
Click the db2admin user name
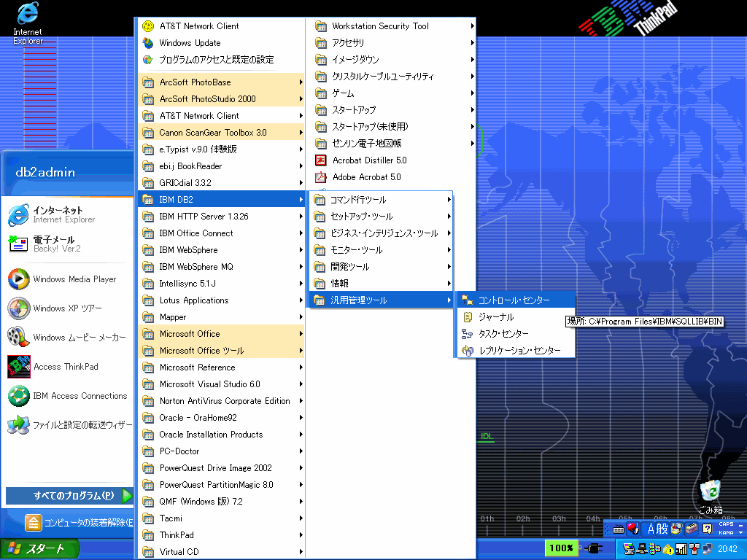(x=45, y=172)
